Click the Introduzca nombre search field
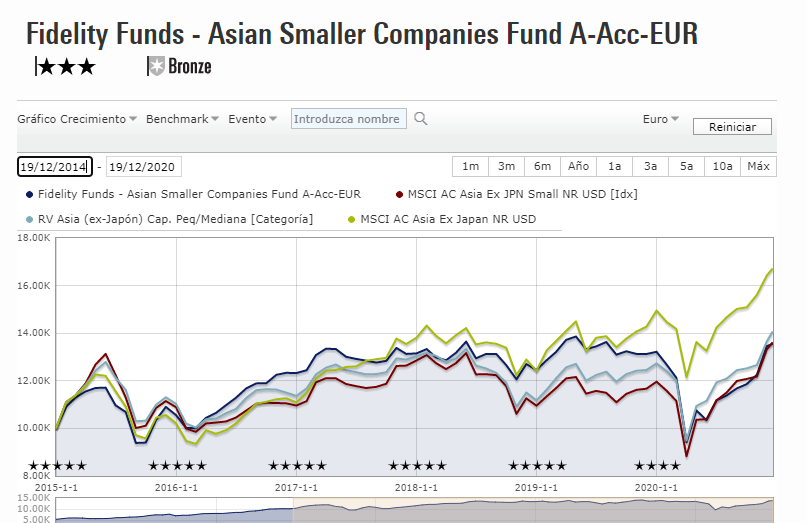Viewport: 807px width, 523px height. 348,119
